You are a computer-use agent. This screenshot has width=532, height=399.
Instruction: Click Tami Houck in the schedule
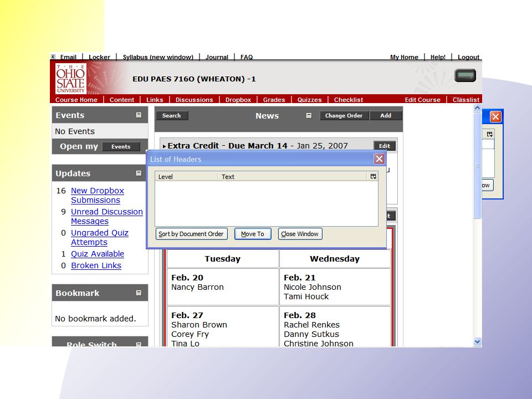pyautogui.click(x=306, y=296)
